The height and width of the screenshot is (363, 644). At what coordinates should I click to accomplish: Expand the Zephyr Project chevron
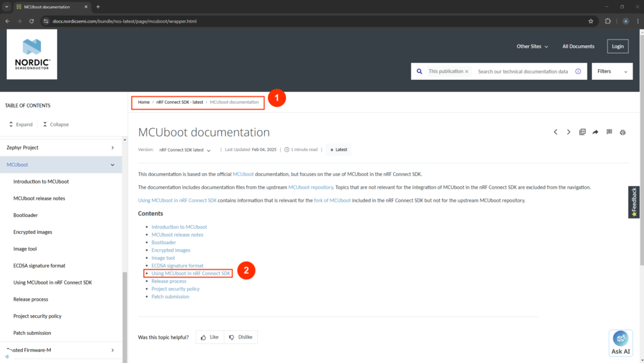[113, 147]
